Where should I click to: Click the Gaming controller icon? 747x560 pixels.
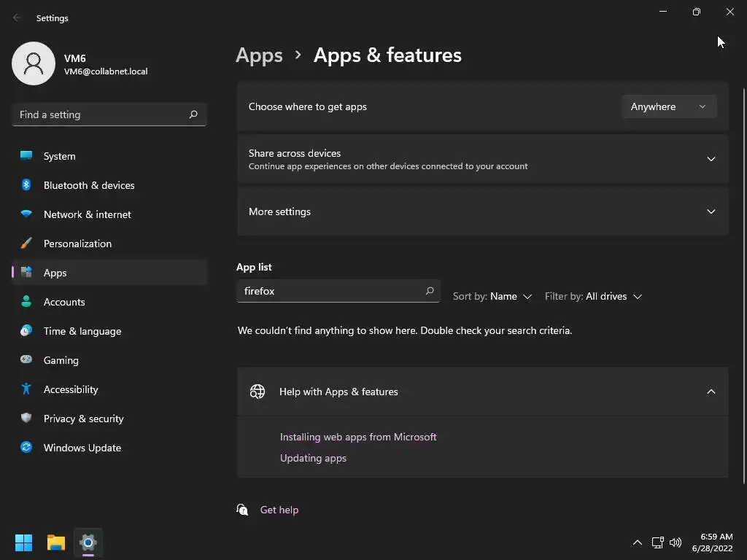point(26,360)
